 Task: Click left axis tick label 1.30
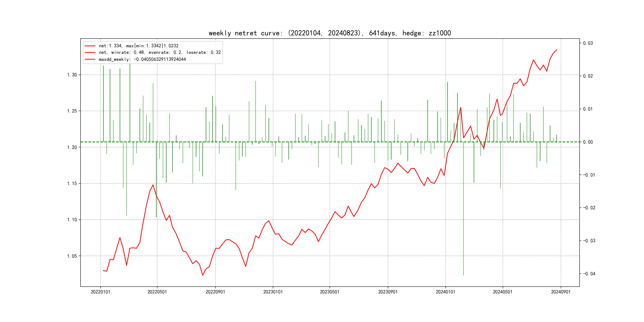[72, 75]
